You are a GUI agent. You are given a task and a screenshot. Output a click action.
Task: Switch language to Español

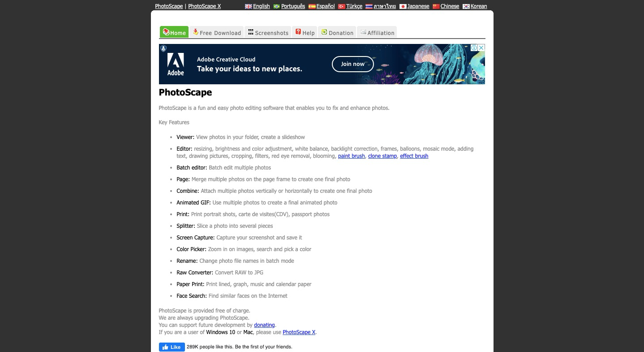tap(326, 6)
